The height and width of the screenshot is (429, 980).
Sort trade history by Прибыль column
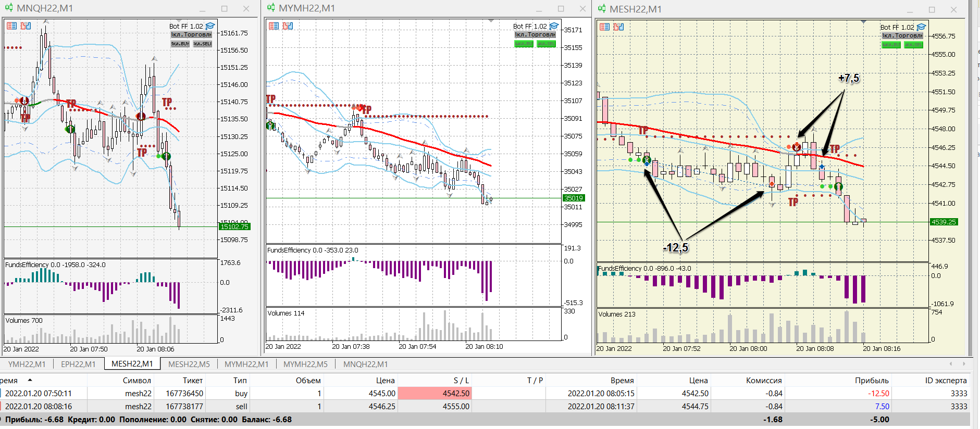pos(872,381)
